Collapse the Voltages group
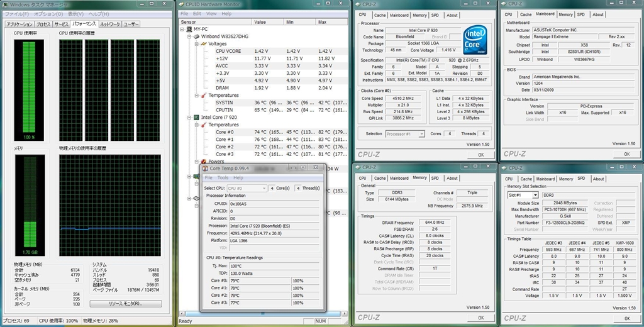 tap(197, 44)
